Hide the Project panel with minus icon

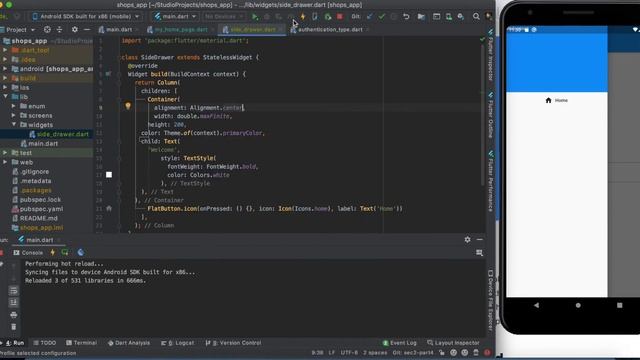(x=87, y=29)
